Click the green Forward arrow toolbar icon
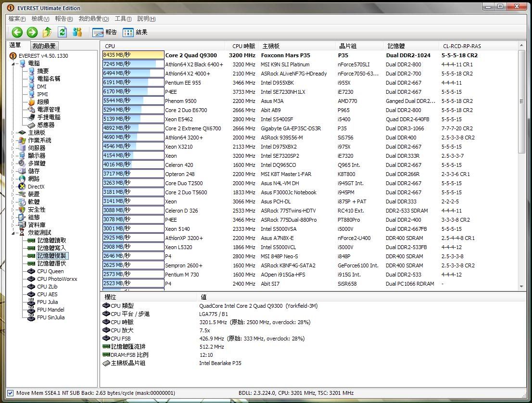Screen dimensions: 532x403 click(32, 32)
